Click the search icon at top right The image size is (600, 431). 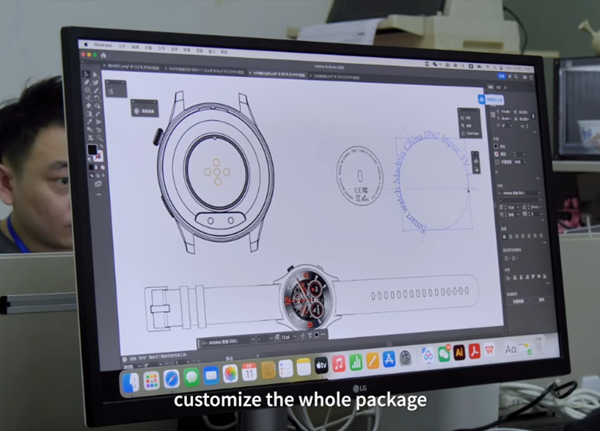(516, 77)
